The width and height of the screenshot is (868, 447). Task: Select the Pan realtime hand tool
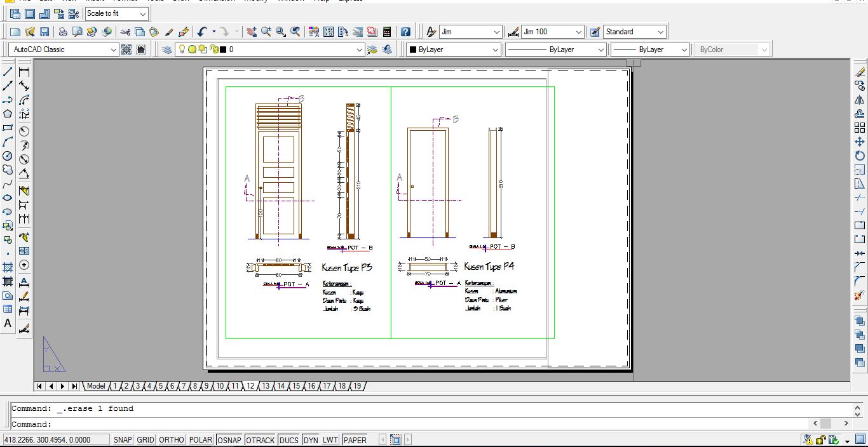click(251, 32)
